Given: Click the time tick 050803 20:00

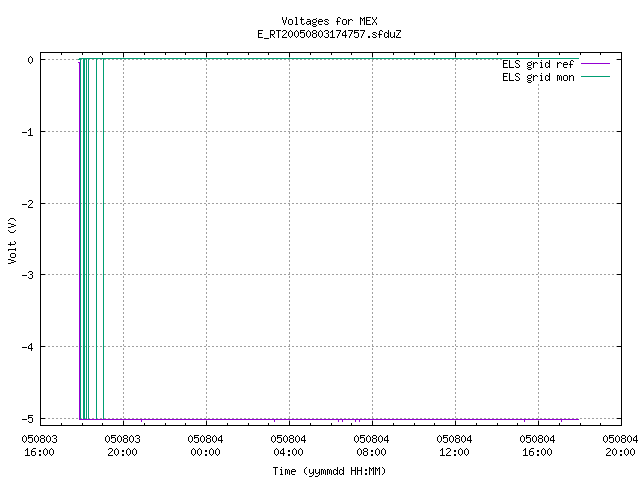Looking at the screenshot, I should [x=122, y=446].
